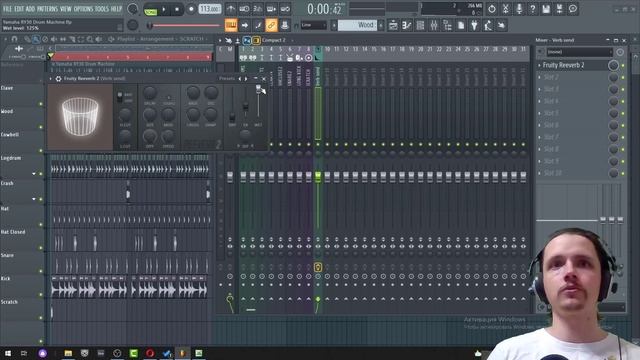640x360 pixels.
Task: Click the DRY level slider in Reeverb
Action: click(x=232, y=104)
